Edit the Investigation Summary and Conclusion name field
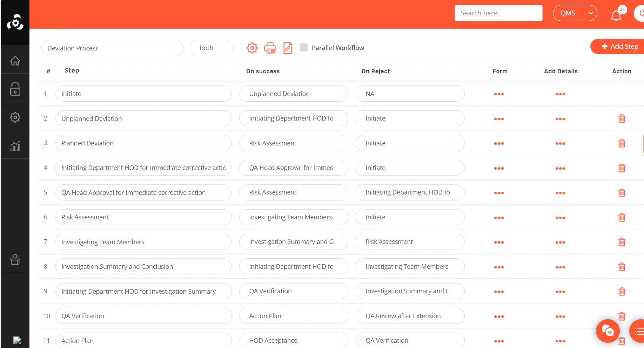This screenshot has height=348, width=644. tap(143, 266)
